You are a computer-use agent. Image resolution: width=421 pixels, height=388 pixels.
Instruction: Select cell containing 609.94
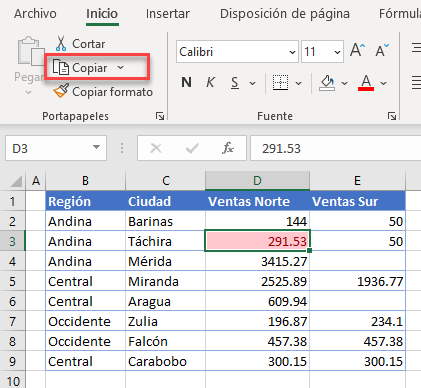(x=258, y=301)
